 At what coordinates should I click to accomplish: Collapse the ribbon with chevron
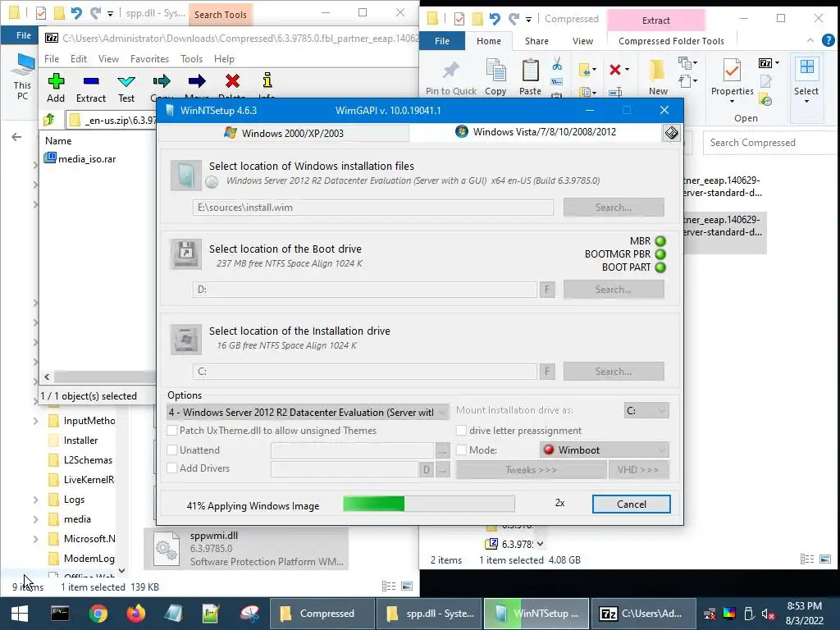(x=810, y=40)
